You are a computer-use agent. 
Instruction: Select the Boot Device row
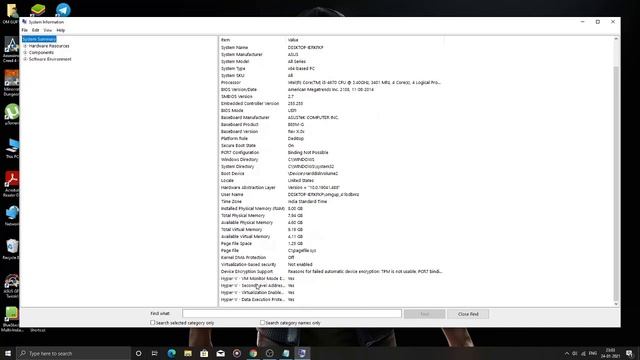click(331, 173)
